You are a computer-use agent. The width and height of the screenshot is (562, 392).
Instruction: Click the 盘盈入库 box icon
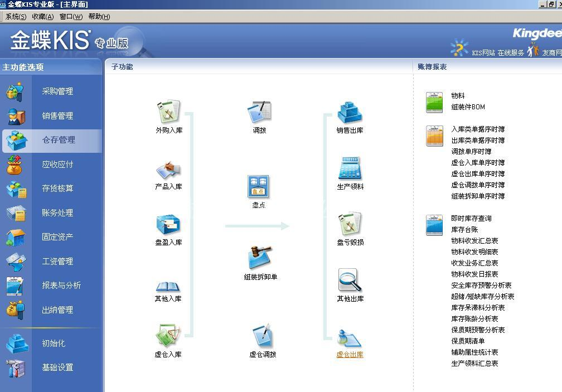pos(168,224)
